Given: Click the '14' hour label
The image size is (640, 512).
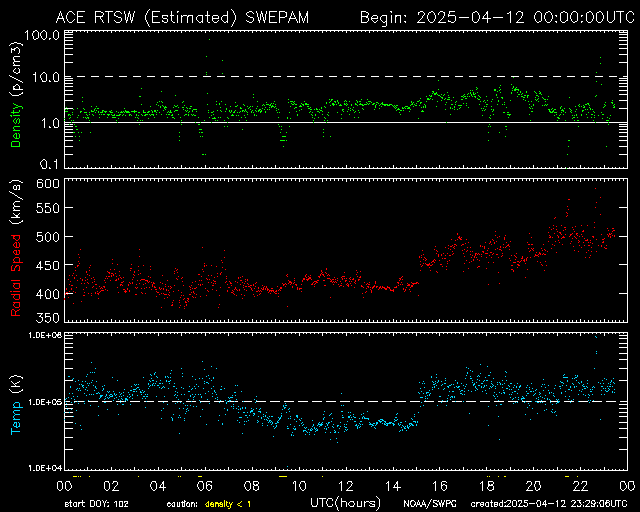Looking at the screenshot, I should pyautogui.click(x=393, y=486).
